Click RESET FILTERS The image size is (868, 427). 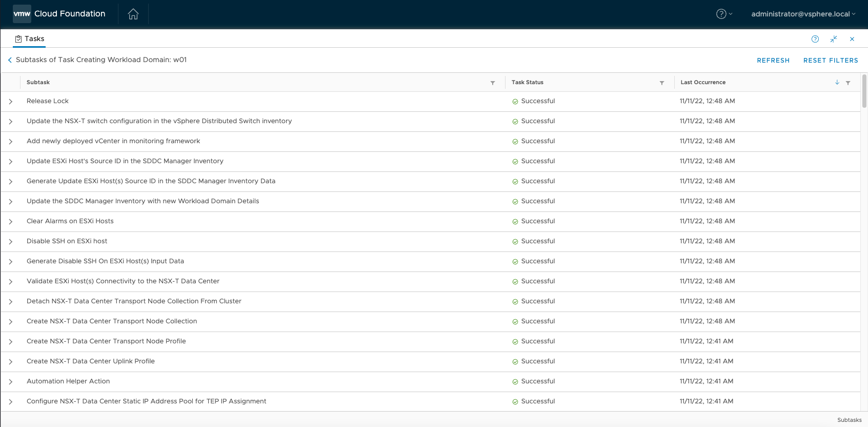pos(831,61)
